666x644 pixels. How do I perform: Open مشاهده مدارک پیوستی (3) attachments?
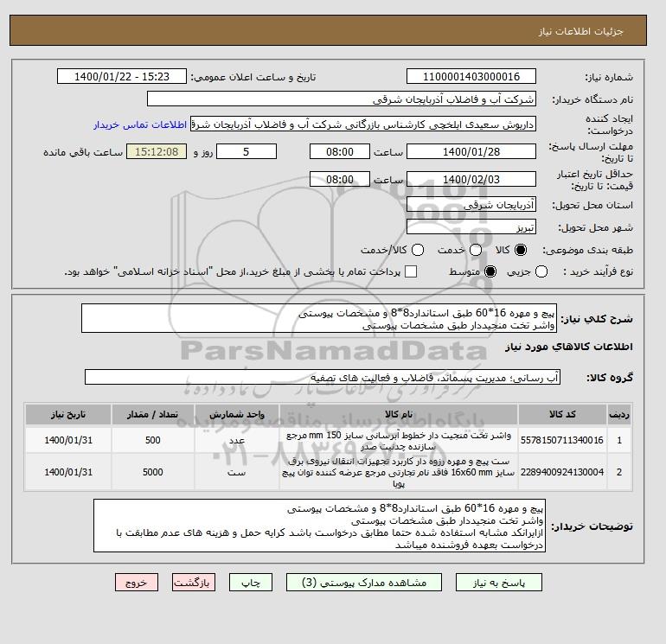[364, 582]
